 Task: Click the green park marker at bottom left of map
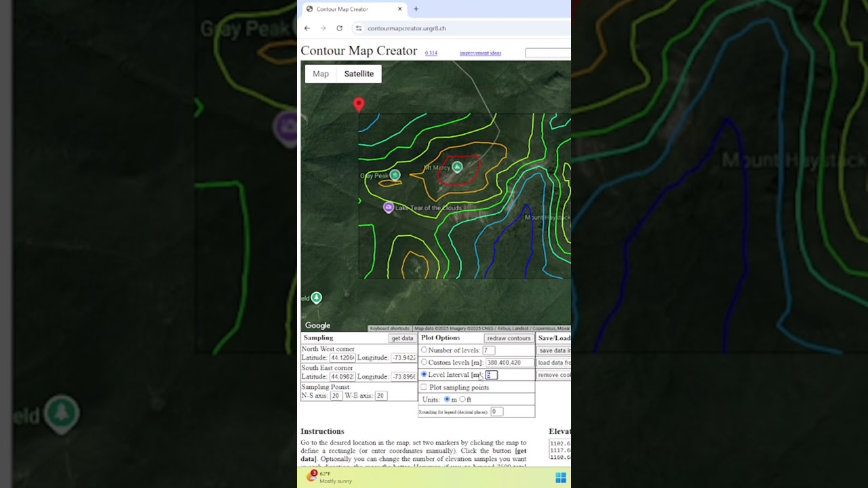coord(316,298)
